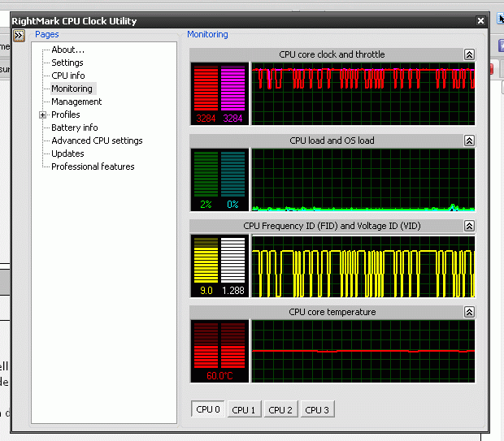The width and height of the screenshot is (504, 441).
Task: Switch to CPU 2 monitoring
Action: pyautogui.click(x=280, y=409)
